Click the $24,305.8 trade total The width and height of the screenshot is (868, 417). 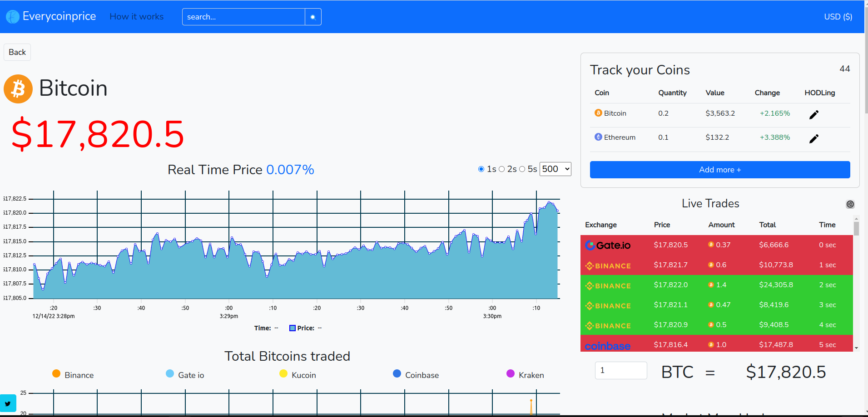click(x=776, y=285)
